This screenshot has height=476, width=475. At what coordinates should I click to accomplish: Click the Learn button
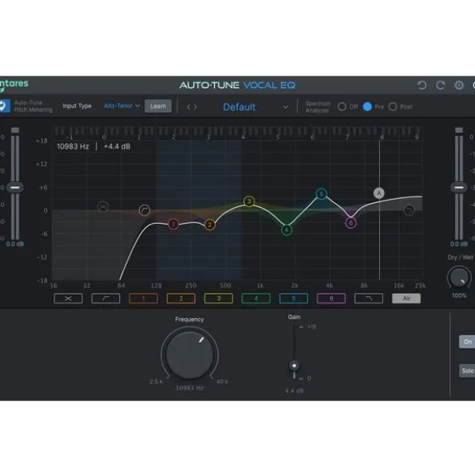pos(158,106)
